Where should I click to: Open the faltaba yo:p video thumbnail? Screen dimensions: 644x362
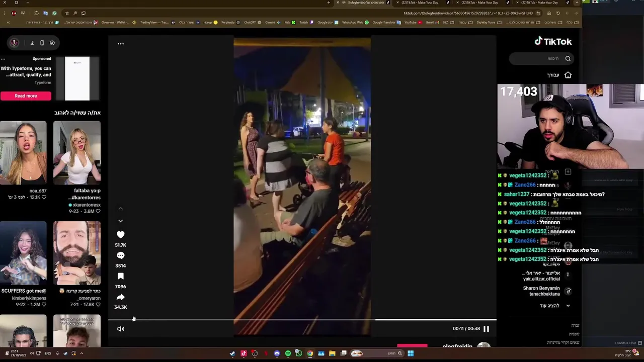tap(77, 153)
